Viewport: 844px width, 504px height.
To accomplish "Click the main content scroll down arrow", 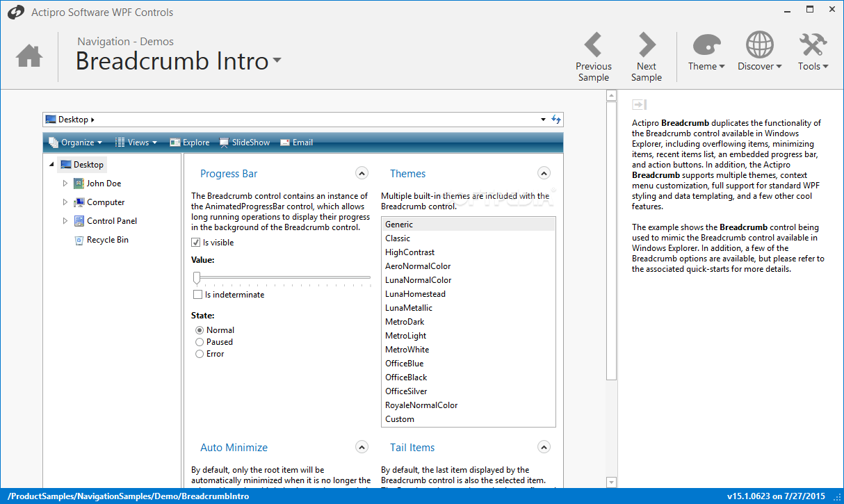I will pyautogui.click(x=611, y=482).
